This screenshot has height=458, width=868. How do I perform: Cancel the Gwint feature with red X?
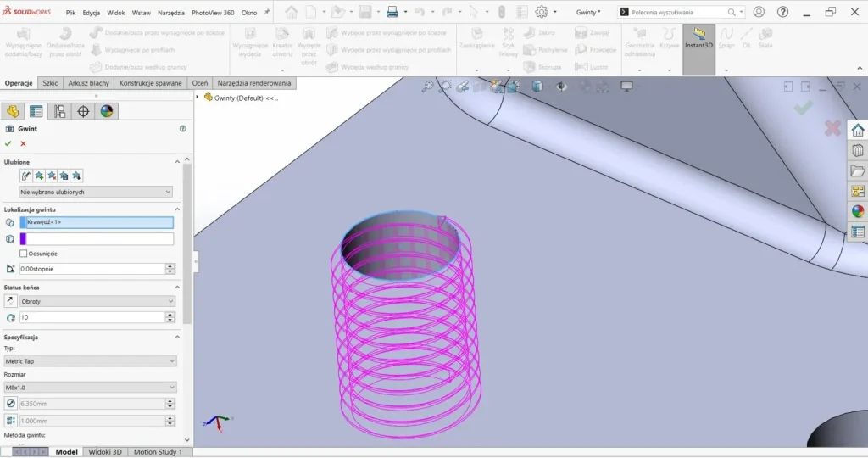(x=23, y=143)
